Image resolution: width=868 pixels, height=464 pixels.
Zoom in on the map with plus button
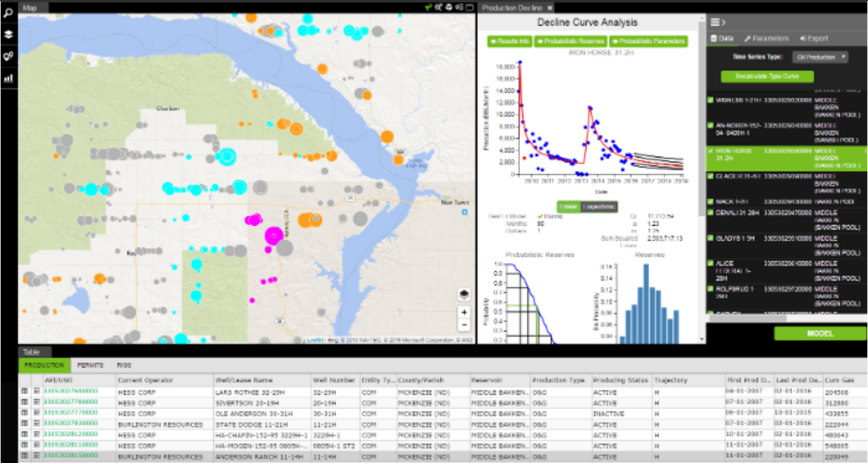click(x=464, y=312)
